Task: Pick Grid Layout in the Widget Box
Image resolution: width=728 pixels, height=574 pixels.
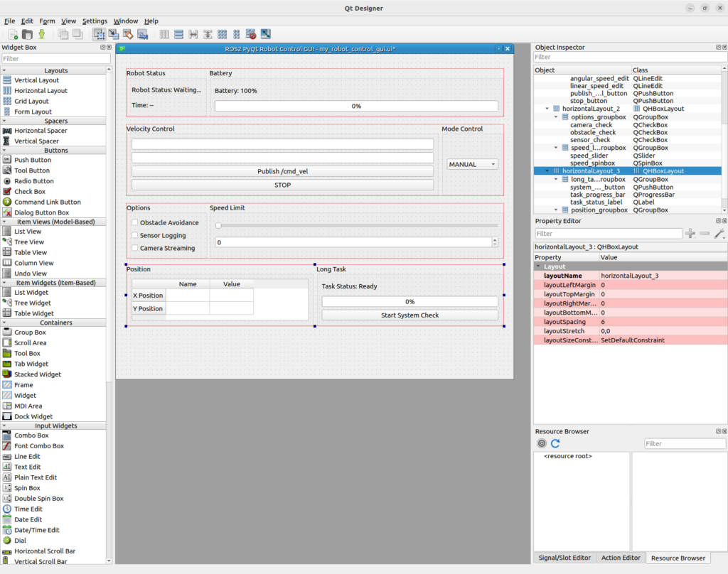Action: 31,101
